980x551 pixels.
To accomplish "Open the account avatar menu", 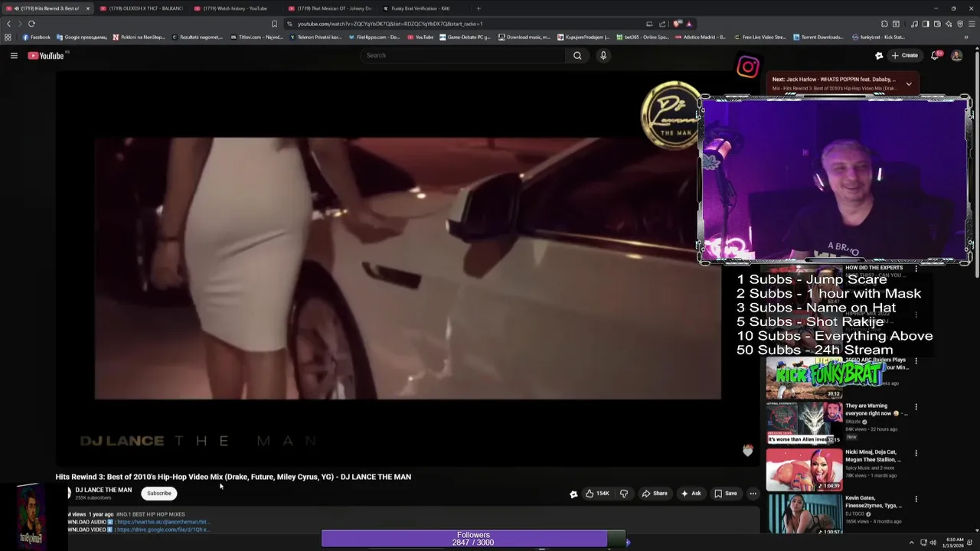I will (x=956, y=55).
